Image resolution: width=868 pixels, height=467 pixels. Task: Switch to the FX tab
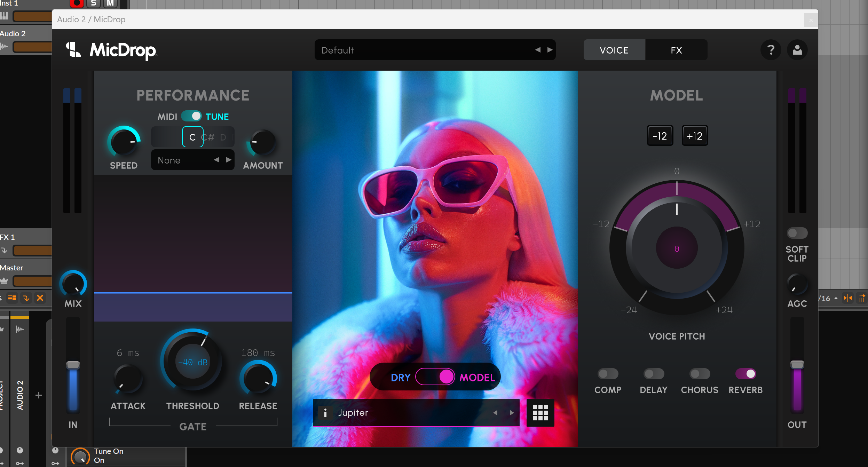tap(676, 50)
